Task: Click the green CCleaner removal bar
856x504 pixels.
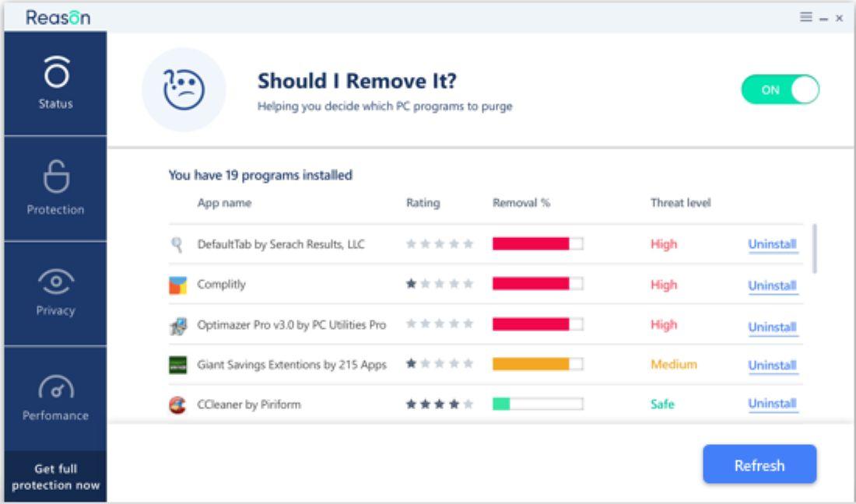Action: click(538, 404)
